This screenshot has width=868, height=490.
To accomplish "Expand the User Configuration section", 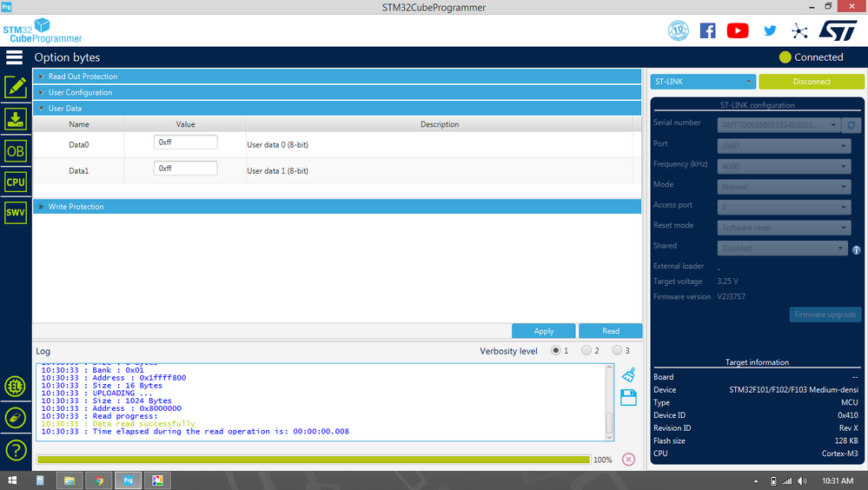I will pyautogui.click(x=337, y=92).
